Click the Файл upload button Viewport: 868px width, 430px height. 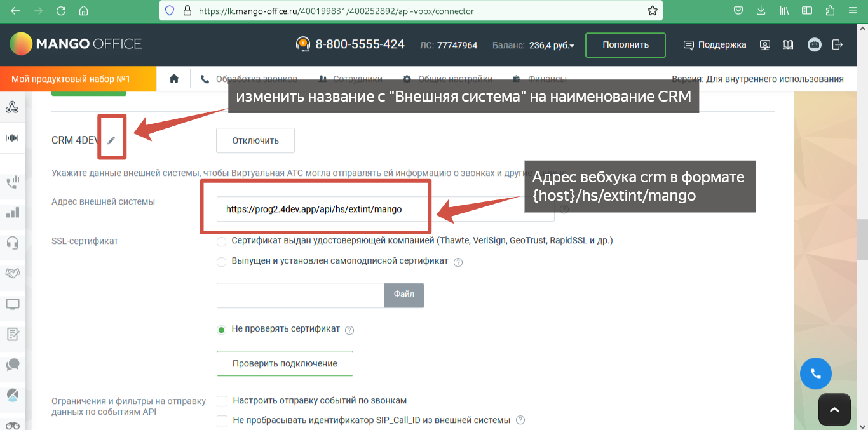click(404, 295)
